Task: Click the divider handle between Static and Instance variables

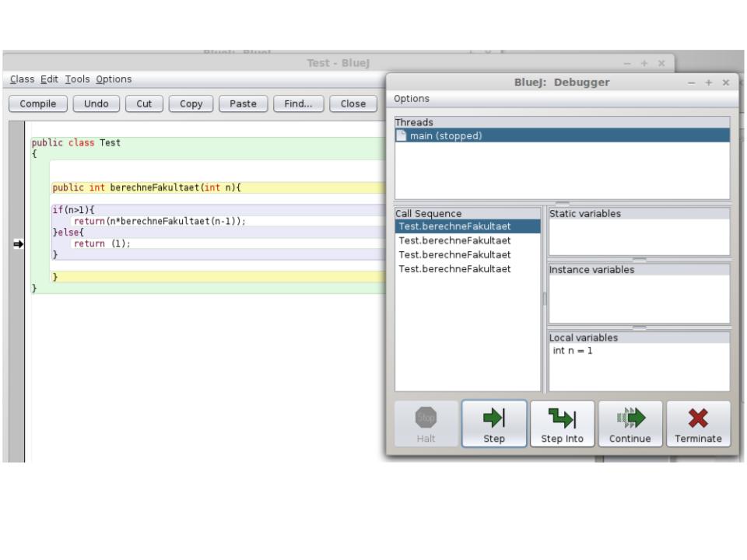Action: click(639, 260)
